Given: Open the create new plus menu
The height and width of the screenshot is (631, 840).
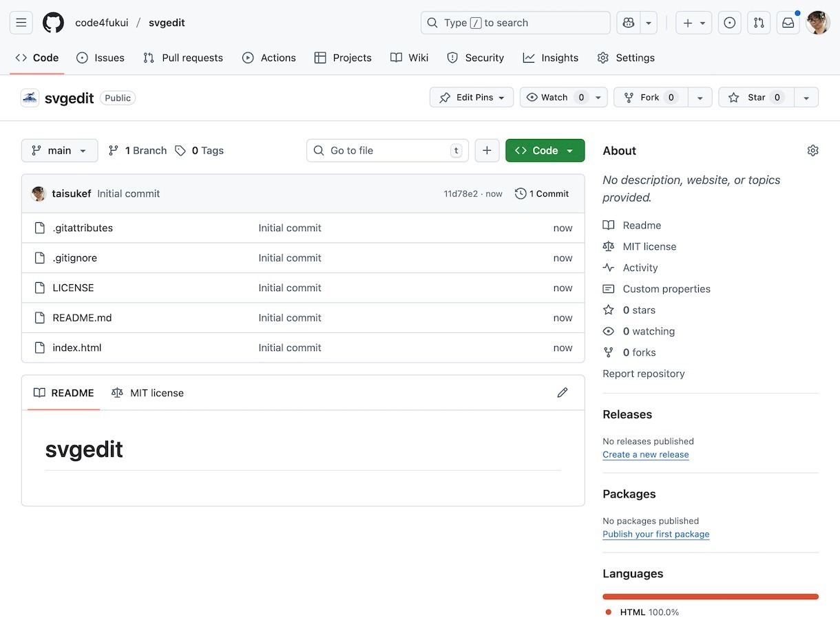Looking at the screenshot, I should tap(693, 23).
